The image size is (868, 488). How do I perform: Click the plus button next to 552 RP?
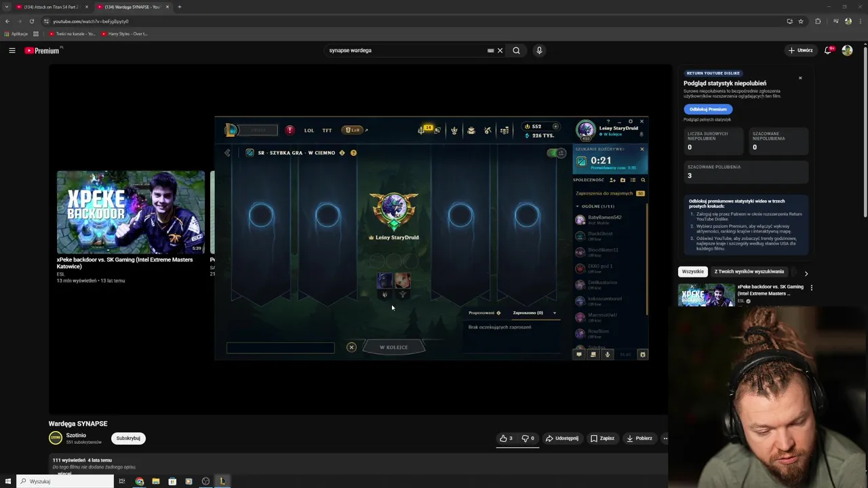(x=555, y=126)
